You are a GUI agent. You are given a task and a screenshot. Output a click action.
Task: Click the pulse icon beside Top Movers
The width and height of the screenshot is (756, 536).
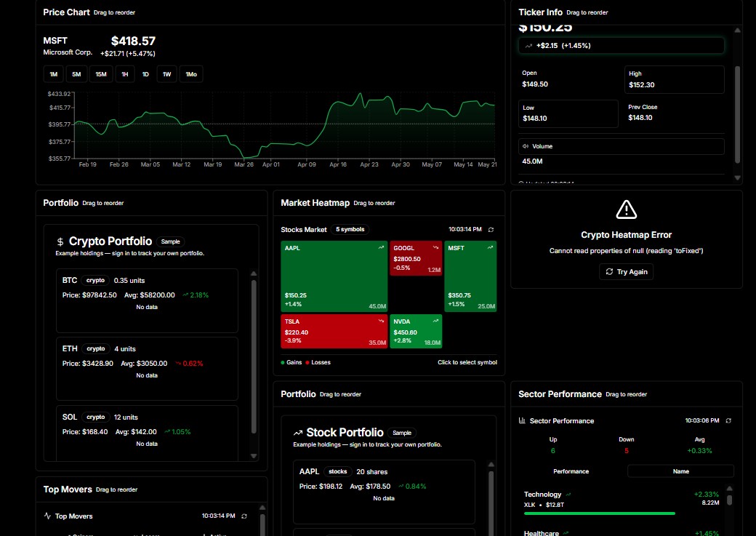pos(47,516)
